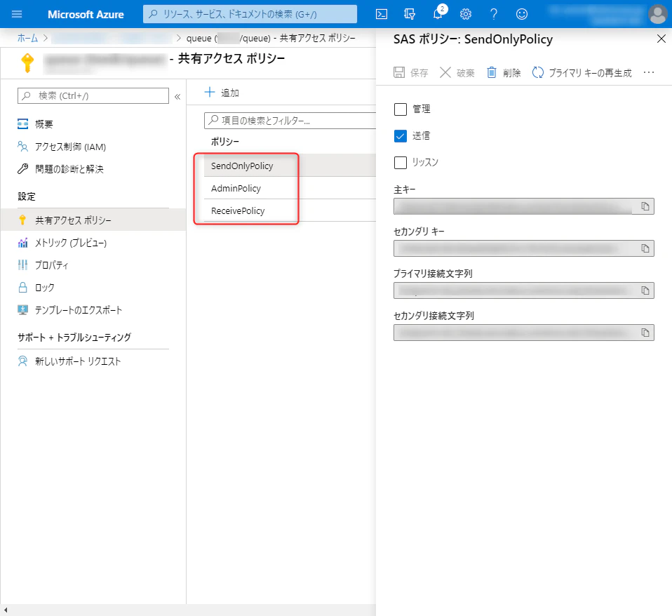Open Cloud Shell from the top bar

click(x=381, y=14)
